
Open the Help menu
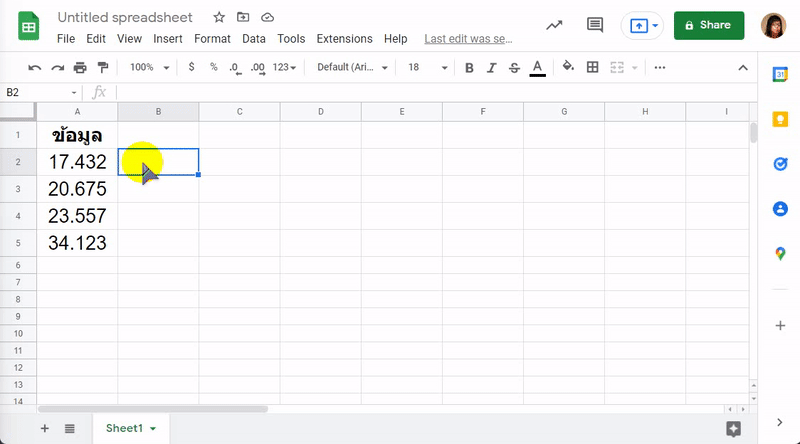(x=395, y=39)
